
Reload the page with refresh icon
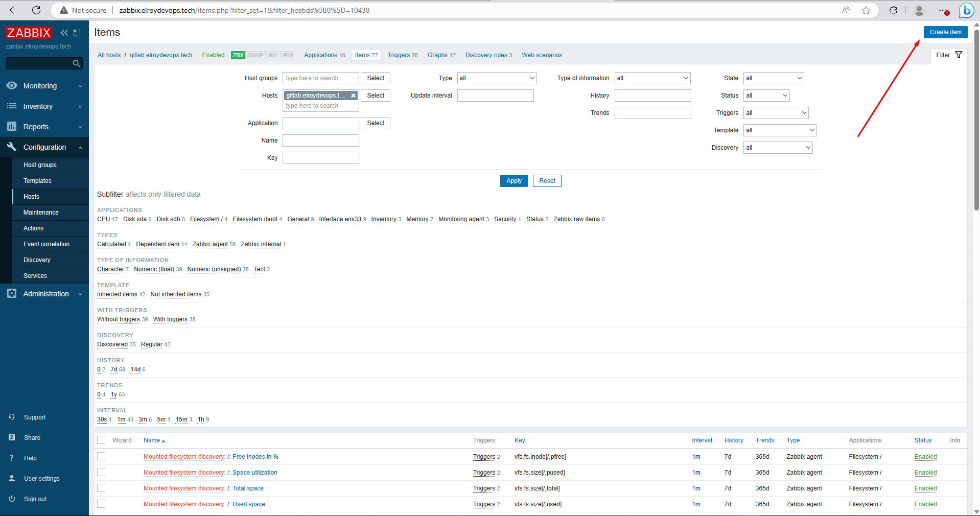[36, 10]
